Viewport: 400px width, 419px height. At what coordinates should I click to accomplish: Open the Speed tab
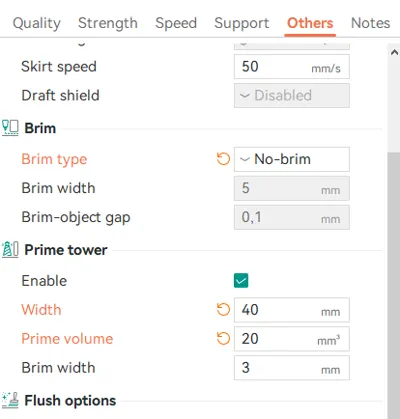point(176,23)
